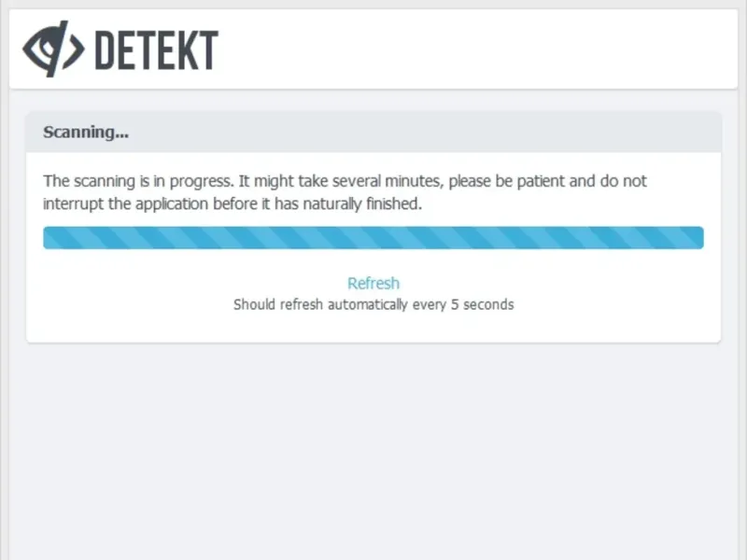Click the middle of the scanning progress bar
The height and width of the screenshot is (560, 747).
pos(373,238)
